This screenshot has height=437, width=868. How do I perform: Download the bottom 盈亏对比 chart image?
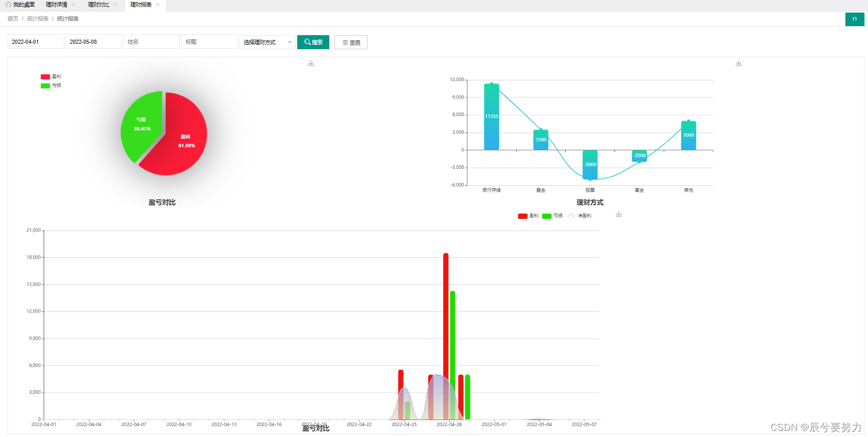[618, 214]
